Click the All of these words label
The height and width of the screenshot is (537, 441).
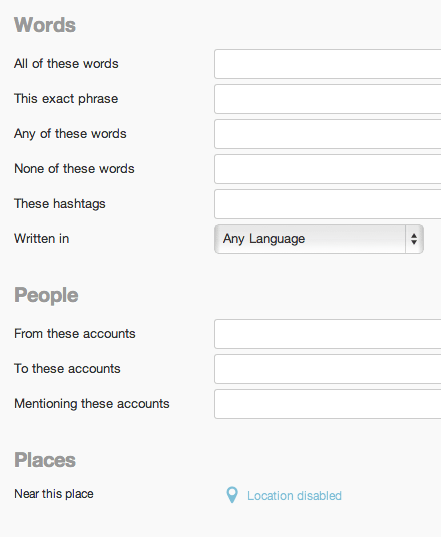(x=66, y=64)
